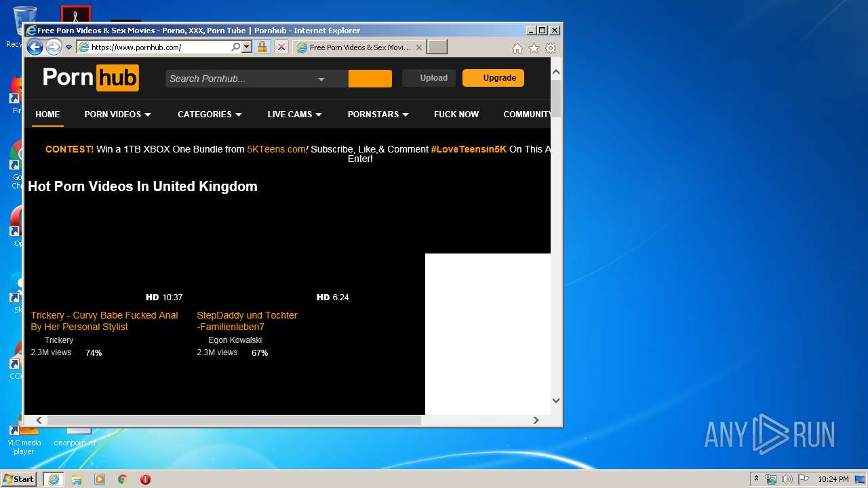Click the address bar URL field

(159, 47)
